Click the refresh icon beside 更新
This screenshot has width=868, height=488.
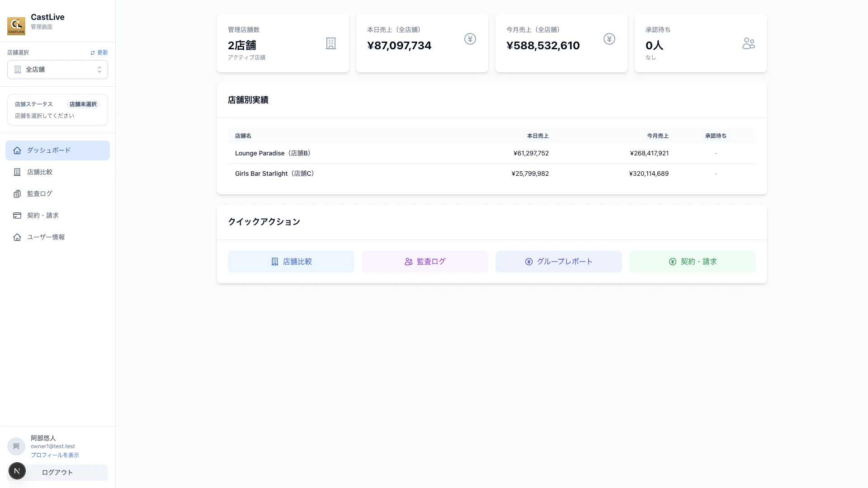(93, 53)
